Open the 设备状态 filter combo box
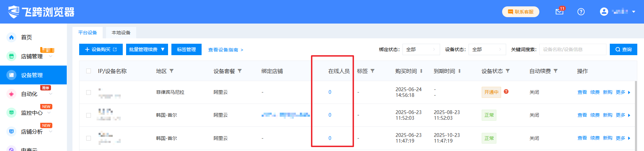The height and width of the screenshot is (151, 644). pyautogui.click(x=487, y=49)
